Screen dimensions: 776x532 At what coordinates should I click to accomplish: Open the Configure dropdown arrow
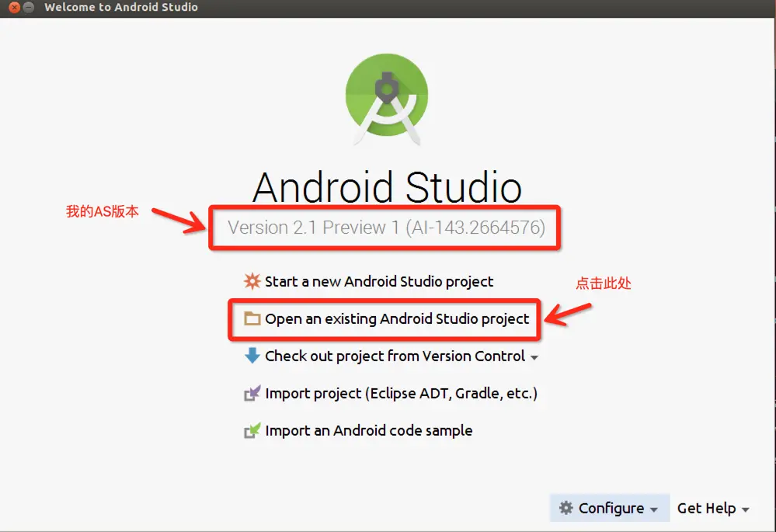coord(654,509)
